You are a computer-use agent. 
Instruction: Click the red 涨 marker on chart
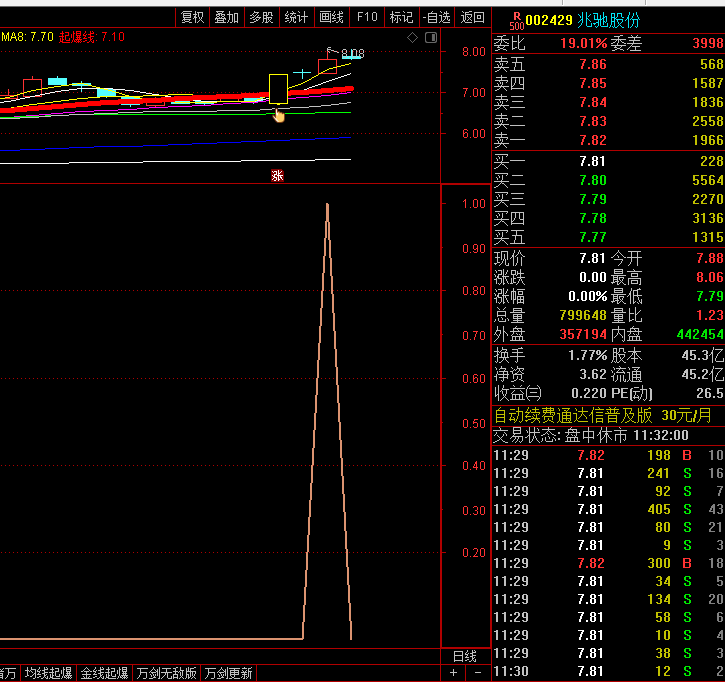pos(277,176)
